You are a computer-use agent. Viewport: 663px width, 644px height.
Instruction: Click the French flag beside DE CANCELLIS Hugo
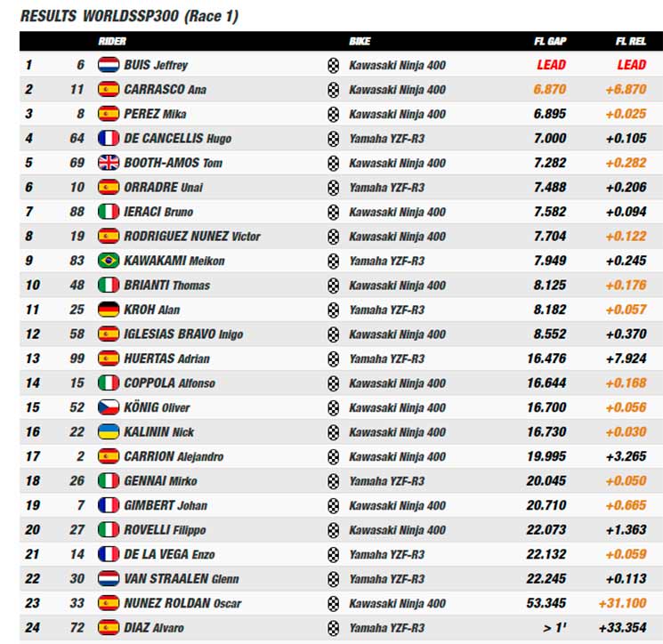pos(109,138)
